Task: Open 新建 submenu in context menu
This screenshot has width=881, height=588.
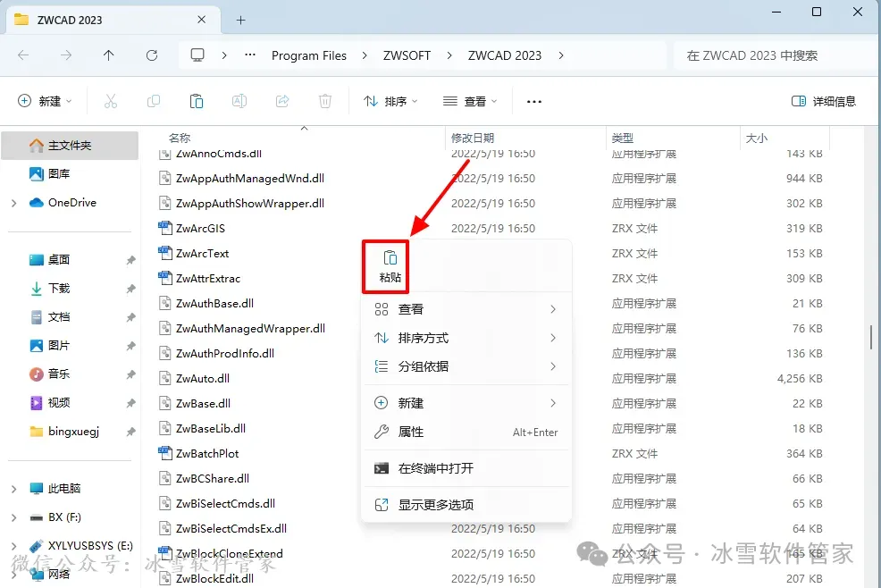Action: pos(466,403)
